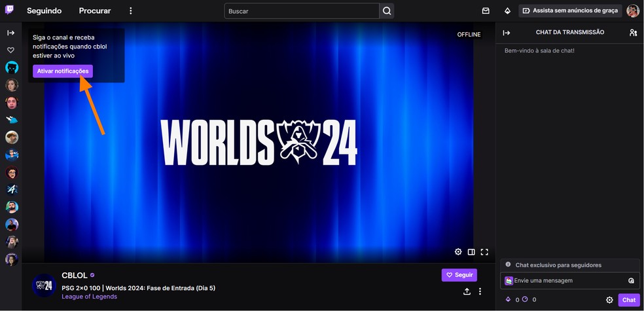Click Ativar notificações button
This screenshot has height=311, width=644.
click(63, 71)
